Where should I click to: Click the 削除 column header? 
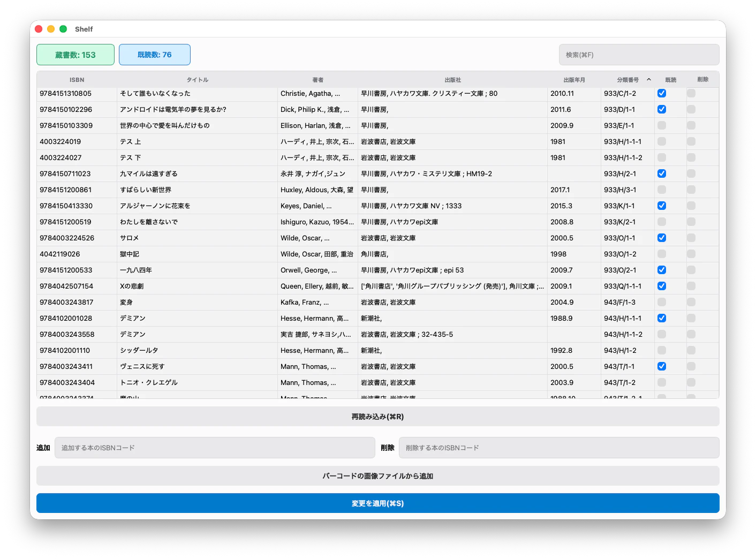coord(702,80)
